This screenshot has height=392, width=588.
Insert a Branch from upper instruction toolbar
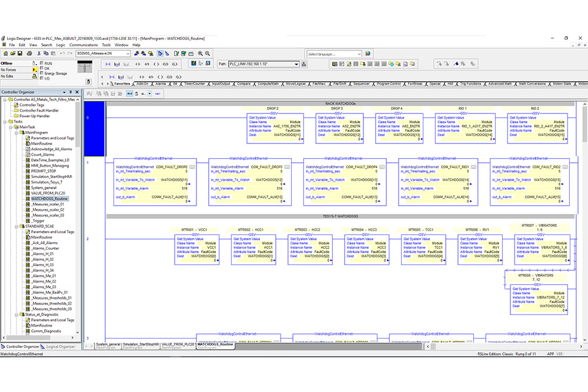point(117,65)
